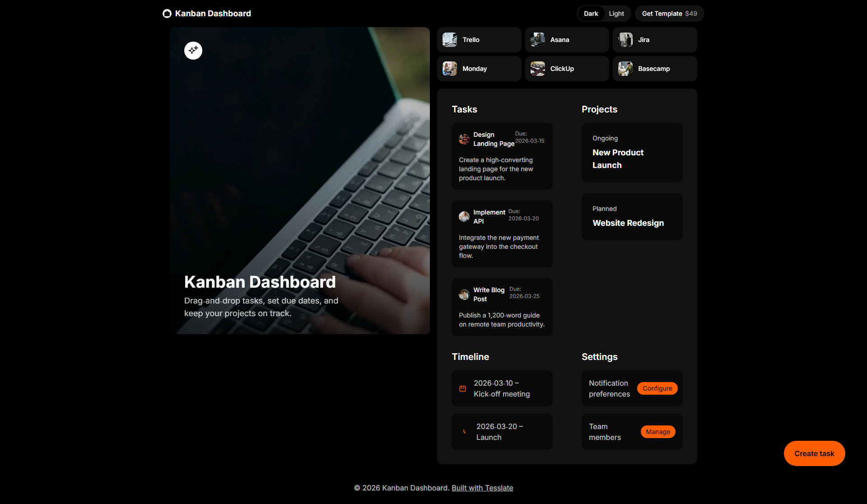Click the calendar icon beside Kick-off meeting
This screenshot has height=504, width=867.
point(462,388)
